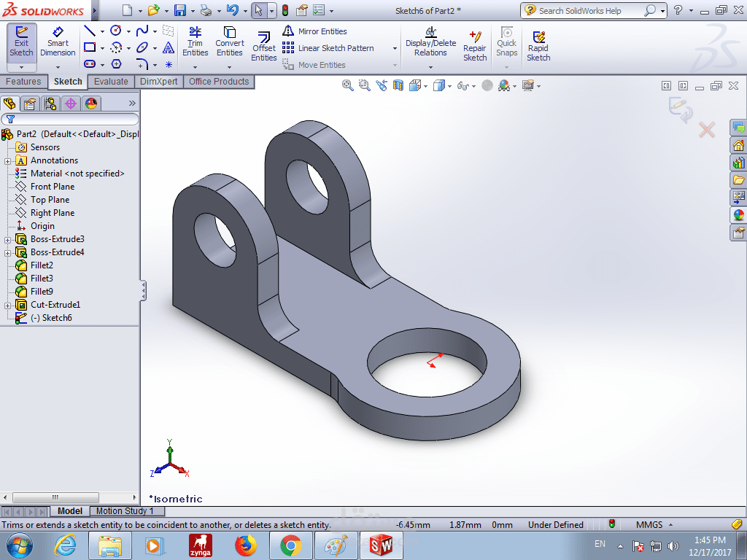The width and height of the screenshot is (747, 560).
Task: Click Mirror Entities
Action: [315, 31]
